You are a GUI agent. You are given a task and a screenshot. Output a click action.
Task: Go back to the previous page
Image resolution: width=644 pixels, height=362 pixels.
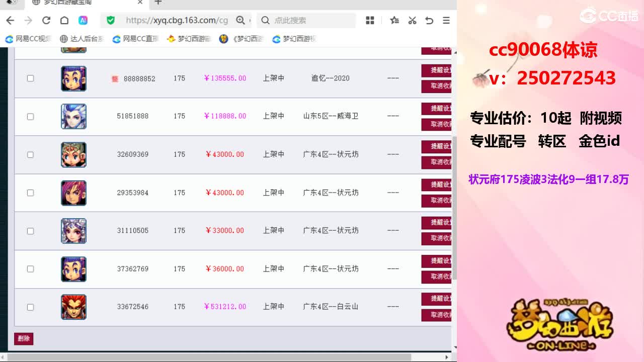(10, 20)
